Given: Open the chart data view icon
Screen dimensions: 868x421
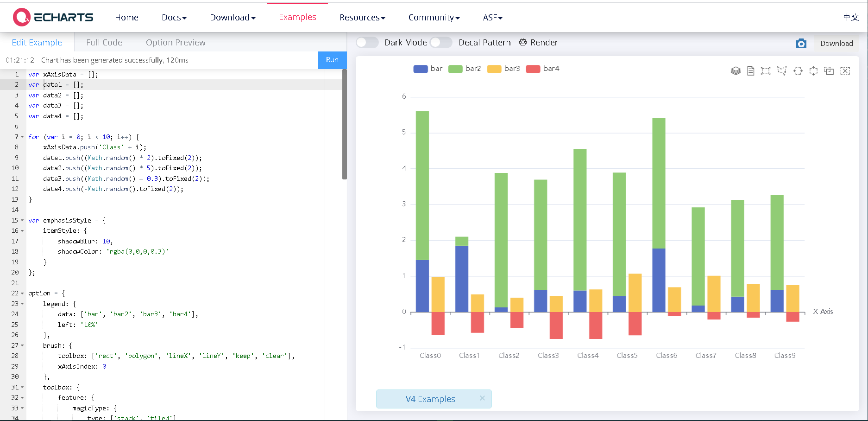Looking at the screenshot, I should 751,71.
